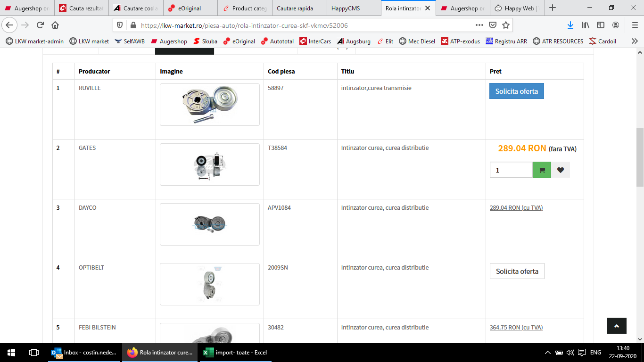Click the scroll-to-top arrow button
Image resolution: width=644 pixels, height=362 pixels.
click(x=617, y=326)
